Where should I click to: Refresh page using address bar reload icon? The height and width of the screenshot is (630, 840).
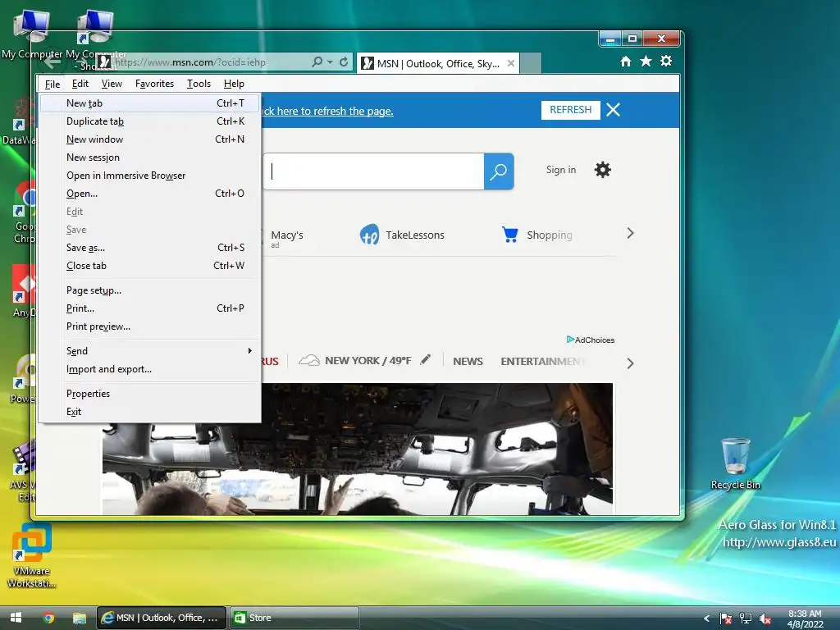344,62
